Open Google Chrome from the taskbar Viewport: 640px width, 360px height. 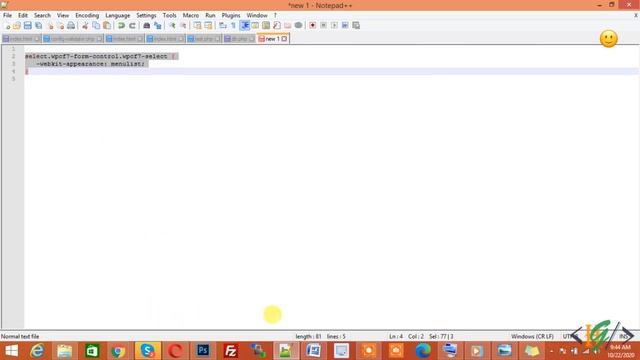tap(119, 351)
